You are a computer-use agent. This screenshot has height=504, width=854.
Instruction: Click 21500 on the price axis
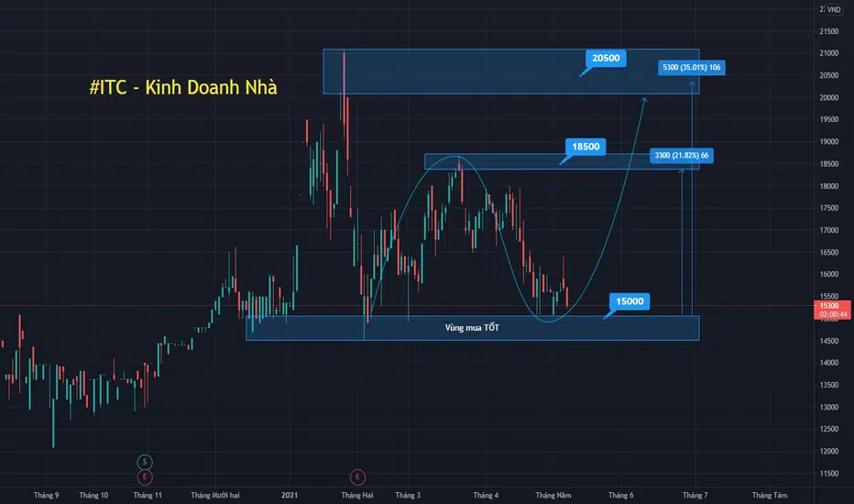tap(829, 31)
